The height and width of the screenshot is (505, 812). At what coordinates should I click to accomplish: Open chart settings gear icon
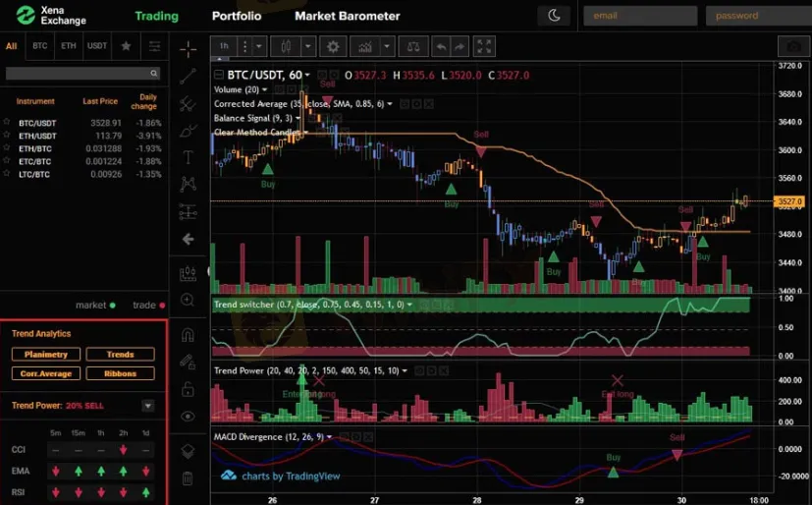(x=333, y=46)
